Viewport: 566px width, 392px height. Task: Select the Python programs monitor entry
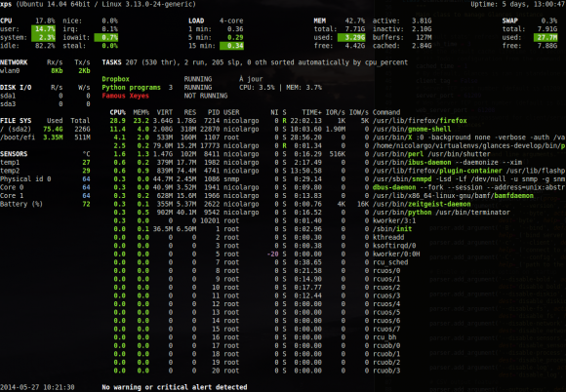[131, 87]
